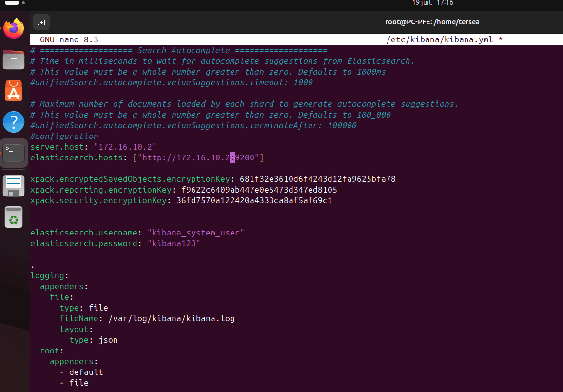Open the floppy disk drive dock icon
The height and width of the screenshot is (392, 563).
tap(14, 186)
